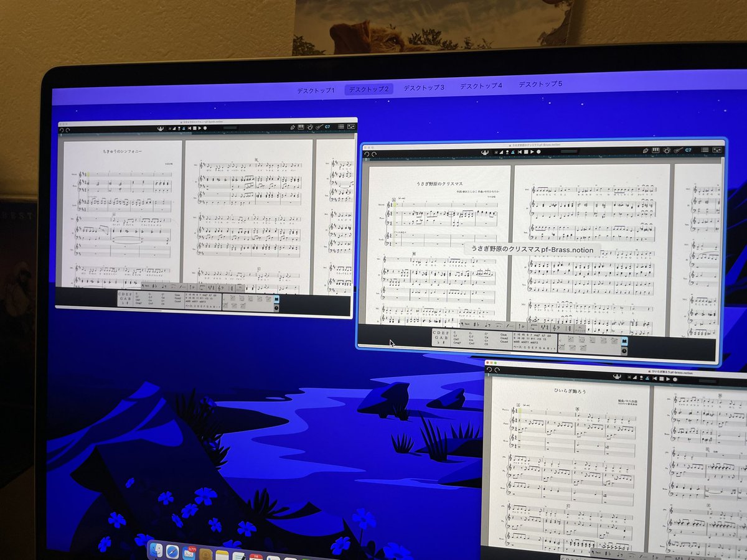Click ちきゅうのシンフォニー score title text
747x560 pixels.
pyautogui.click(x=123, y=151)
